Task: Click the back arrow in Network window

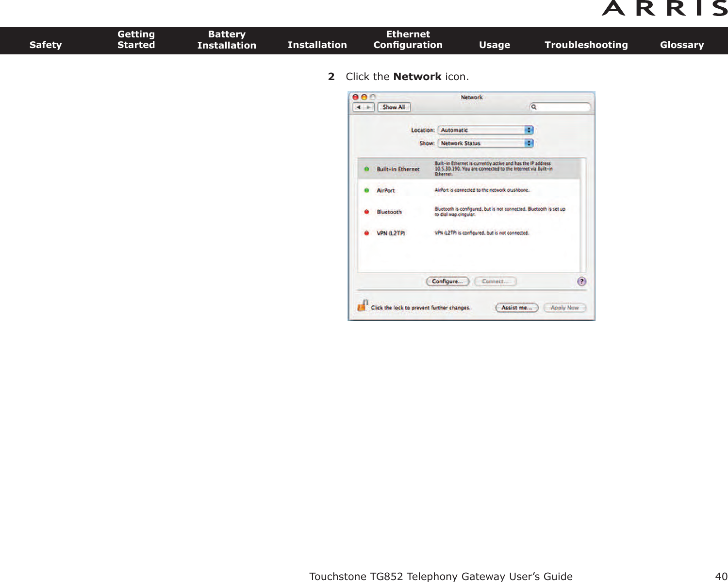Action: coord(358,107)
